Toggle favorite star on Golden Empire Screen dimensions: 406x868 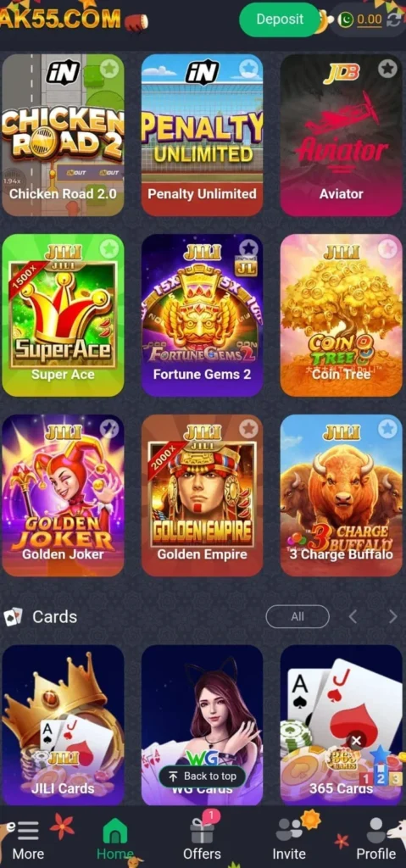pos(248,428)
